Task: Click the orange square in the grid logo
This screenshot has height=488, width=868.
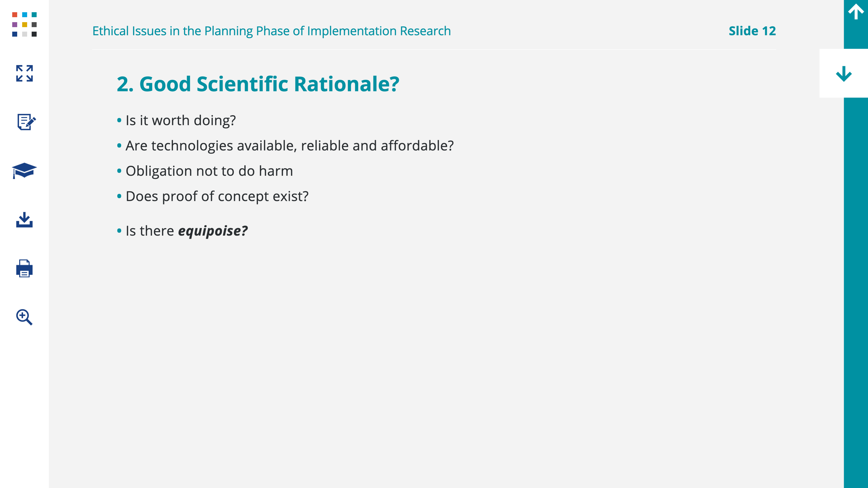Action: click(14, 15)
